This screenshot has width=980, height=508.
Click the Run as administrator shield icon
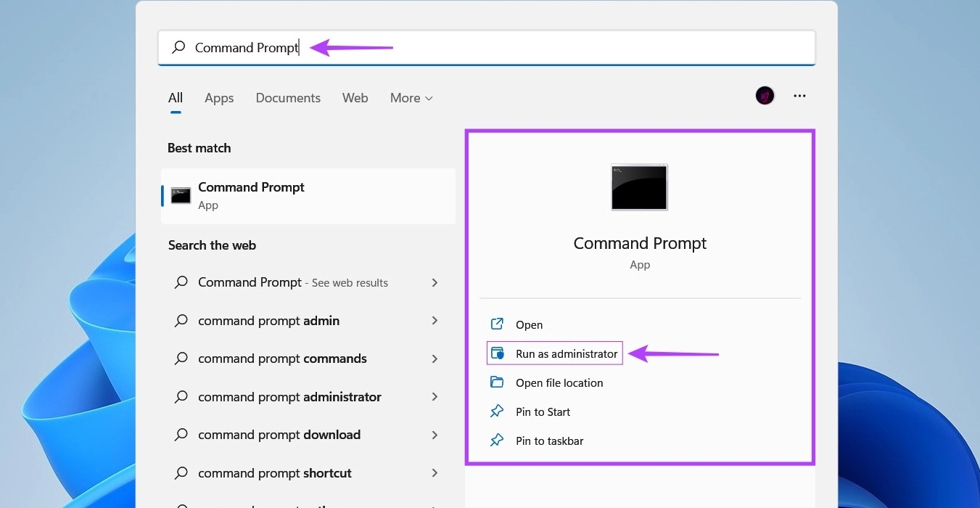click(497, 353)
